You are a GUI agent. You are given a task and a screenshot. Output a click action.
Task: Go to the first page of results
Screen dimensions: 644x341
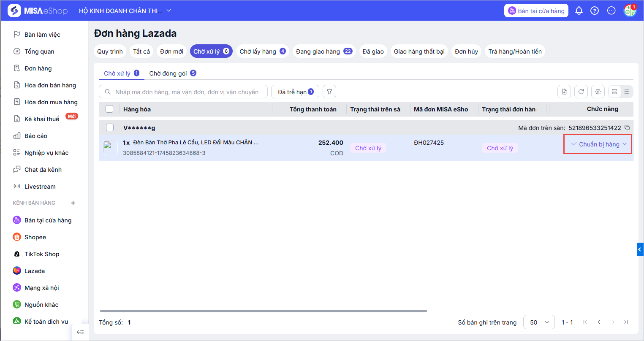[585, 322]
